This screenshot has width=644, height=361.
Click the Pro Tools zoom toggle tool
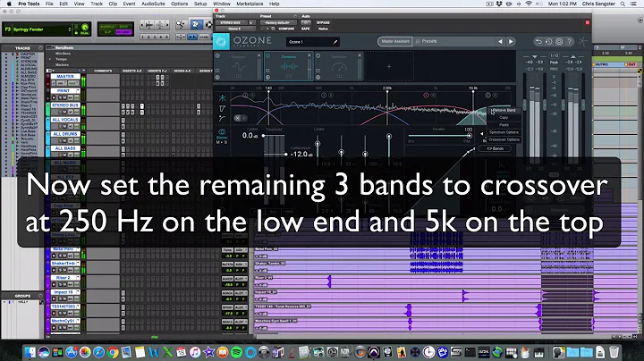click(x=181, y=37)
